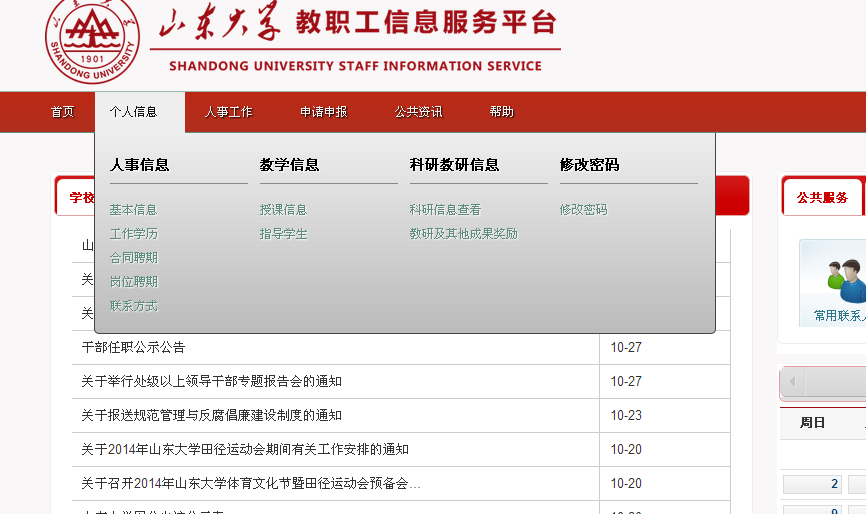Viewport: 866px width, 514px height.
Task: Select the 工作学历 link
Action: pyautogui.click(x=133, y=234)
